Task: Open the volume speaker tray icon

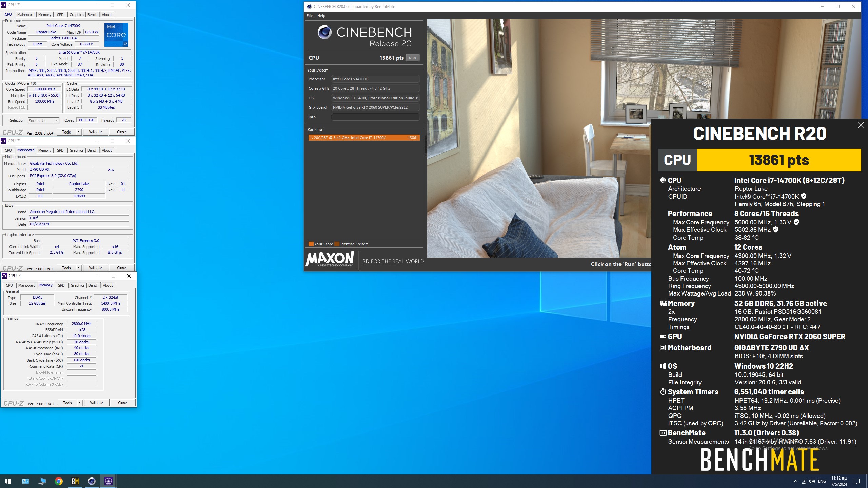Action: (812, 481)
